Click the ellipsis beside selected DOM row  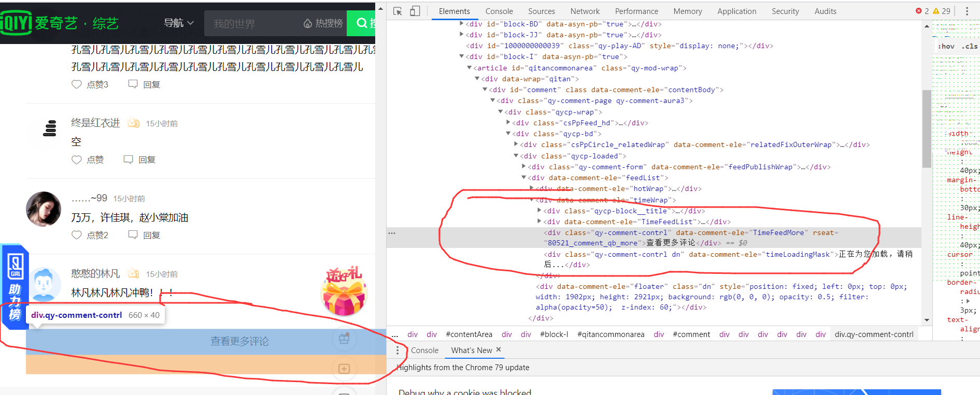coord(392,233)
